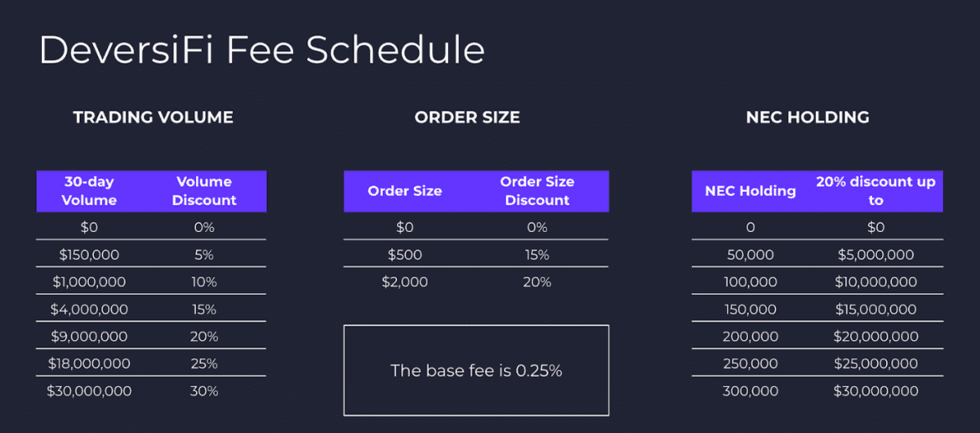Click the $15,000,000 discount limit cell
The height and width of the screenshot is (433, 980).
[875, 309]
